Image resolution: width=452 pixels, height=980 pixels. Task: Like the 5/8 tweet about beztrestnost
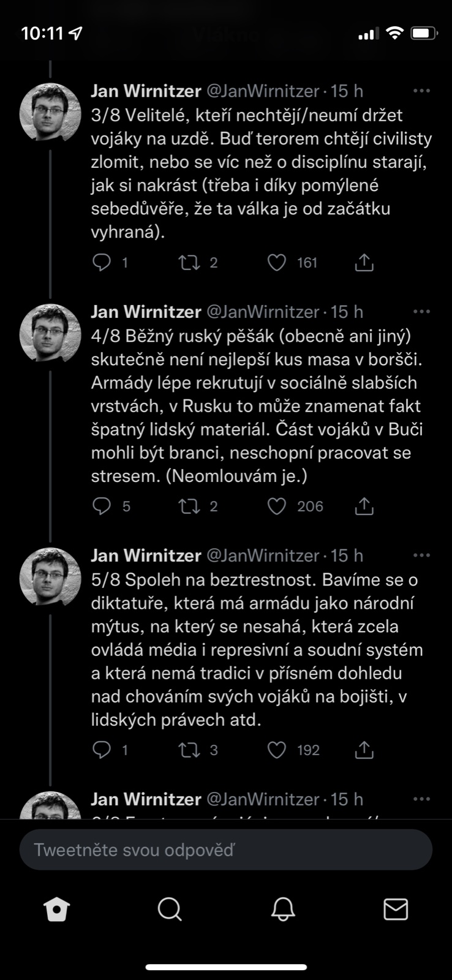(x=277, y=750)
